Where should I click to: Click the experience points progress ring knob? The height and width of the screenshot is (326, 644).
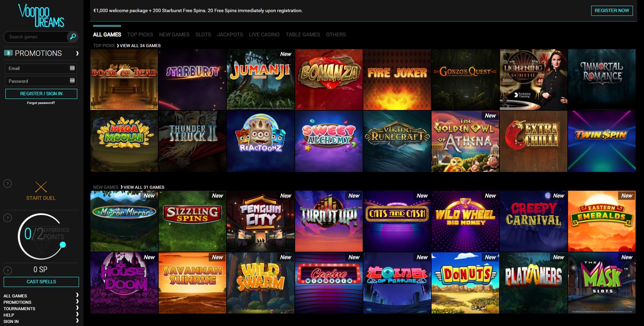pyautogui.click(x=63, y=245)
